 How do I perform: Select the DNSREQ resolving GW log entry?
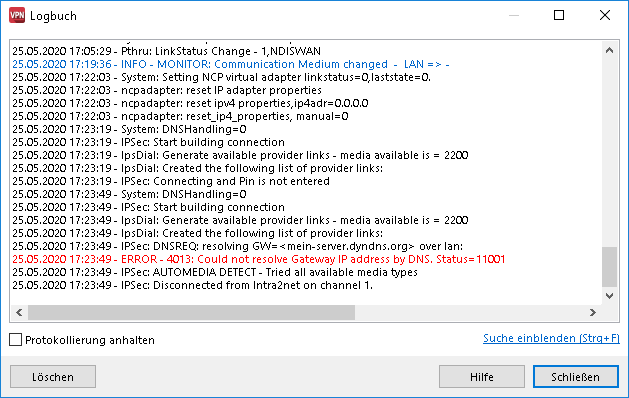pos(237,246)
